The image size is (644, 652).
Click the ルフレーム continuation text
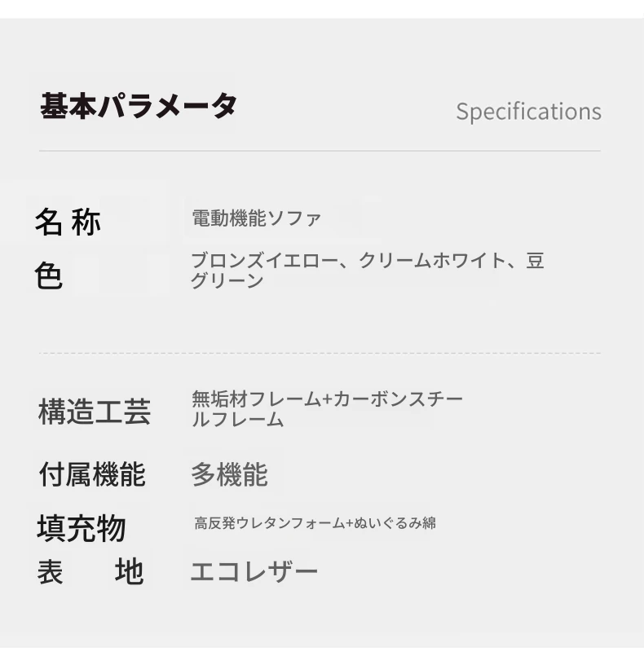tap(237, 419)
